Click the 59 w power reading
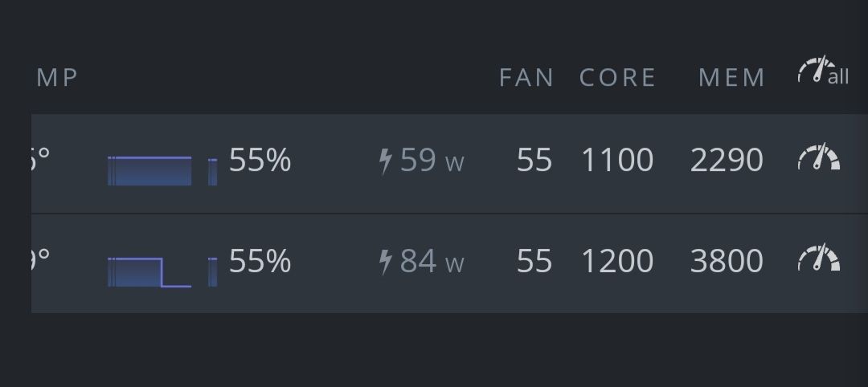 (x=432, y=161)
